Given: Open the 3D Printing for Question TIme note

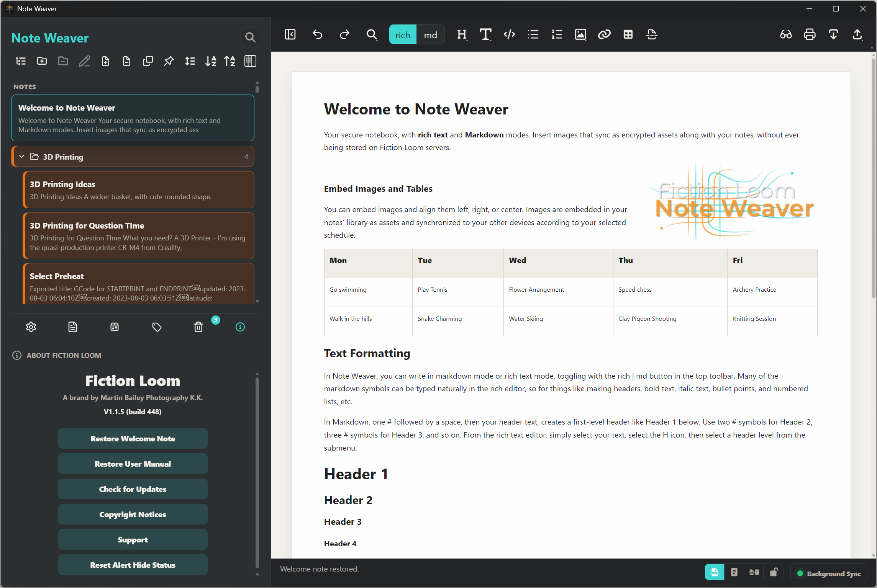Looking at the screenshot, I should click(x=138, y=236).
